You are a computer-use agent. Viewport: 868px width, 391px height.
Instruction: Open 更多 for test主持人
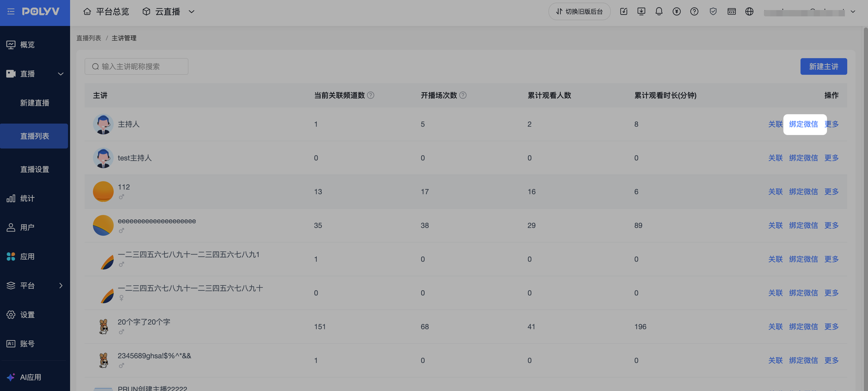point(831,158)
